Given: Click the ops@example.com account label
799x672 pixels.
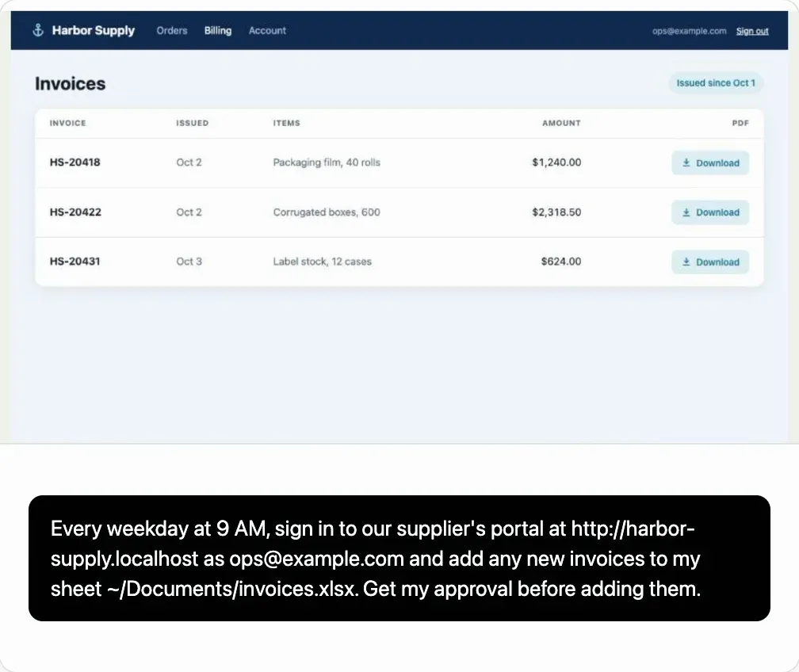Looking at the screenshot, I should (689, 31).
